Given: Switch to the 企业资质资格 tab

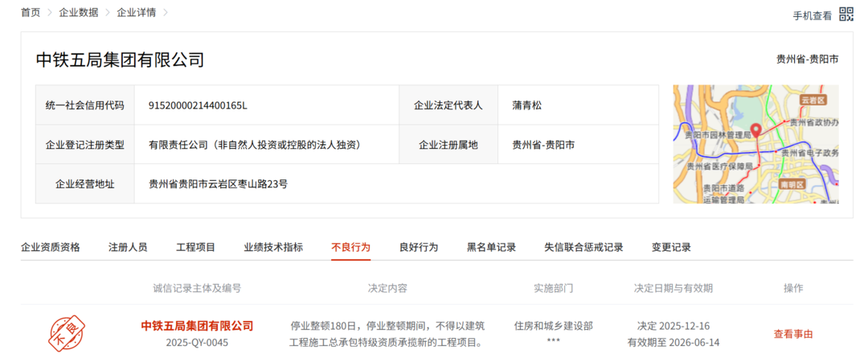Looking at the screenshot, I should coord(51,247).
